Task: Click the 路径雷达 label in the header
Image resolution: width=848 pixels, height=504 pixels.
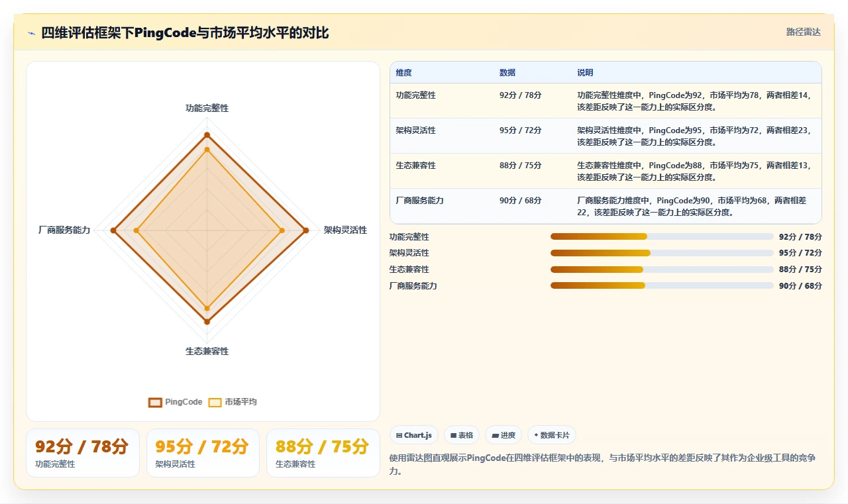Action: tap(803, 32)
